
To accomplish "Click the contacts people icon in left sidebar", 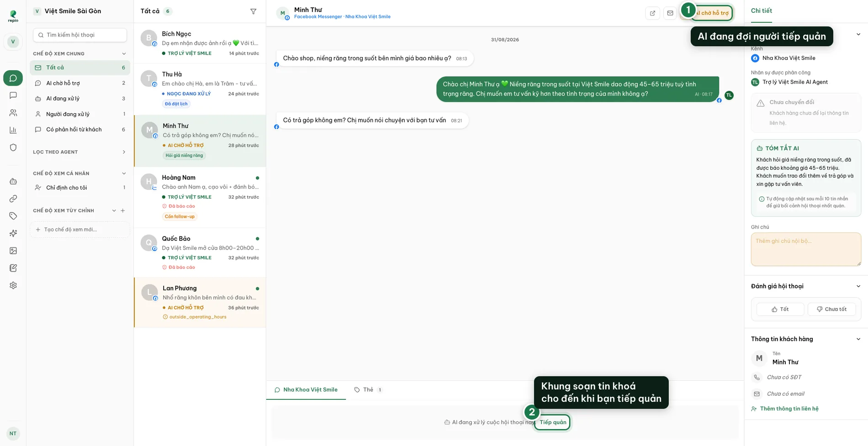I will coord(13,113).
